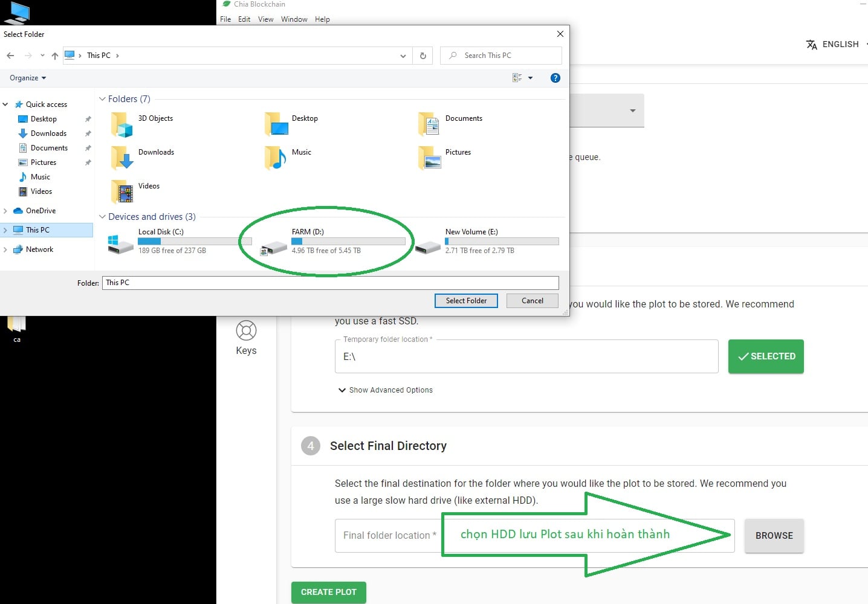Open the View menu in Chia
This screenshot has height=604, width=868.
point(265,19)
